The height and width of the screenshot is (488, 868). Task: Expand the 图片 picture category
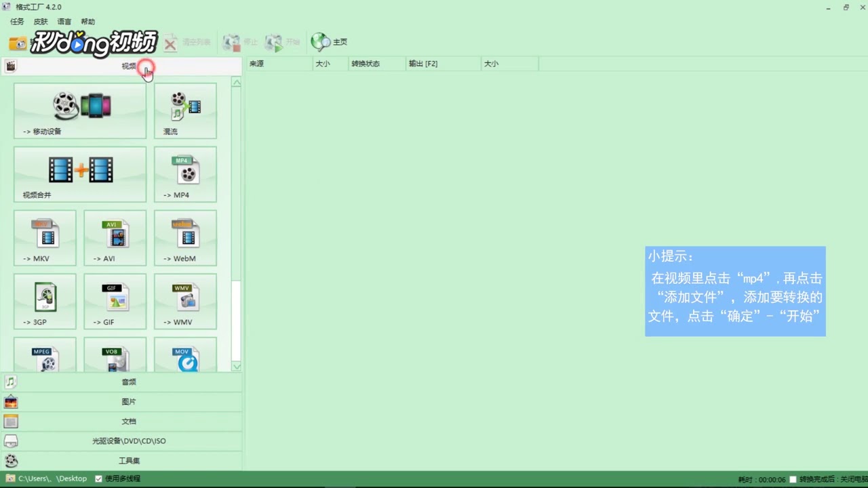[121, 402]
